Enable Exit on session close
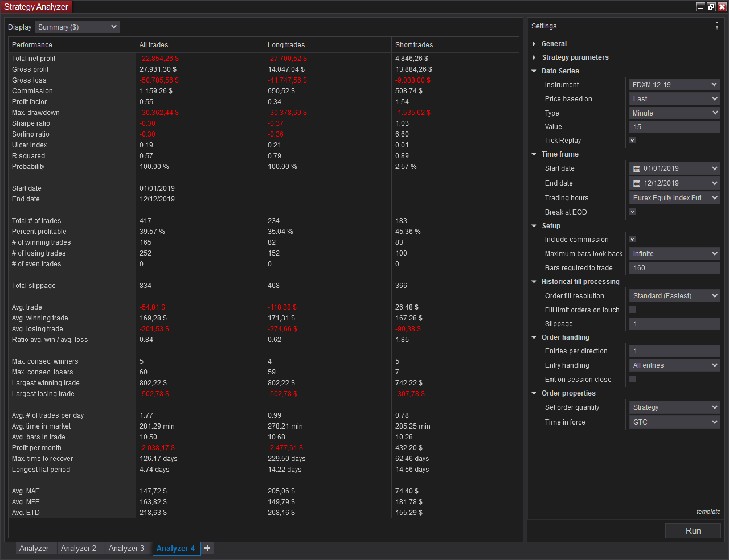The width and height of the screenshot is (729, 560). coord(633,379)
